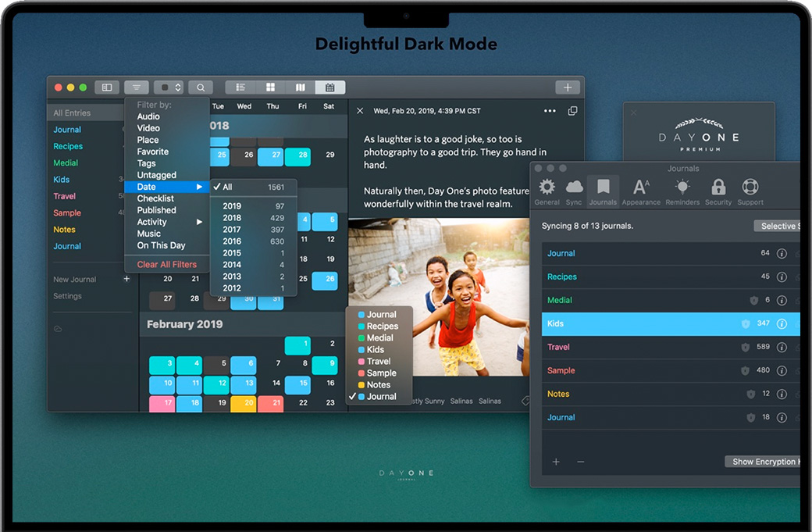812x532 pixels.
Task: Expand Activity filter submenu arrow
Action: (x=199, y=222)
